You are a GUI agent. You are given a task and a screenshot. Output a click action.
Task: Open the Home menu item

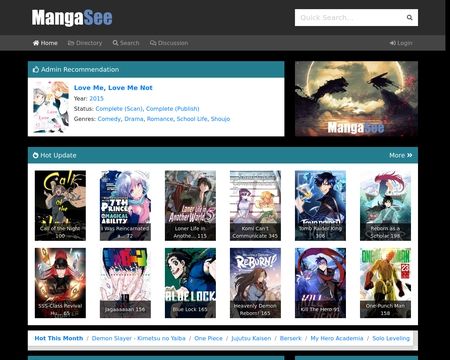45,43
